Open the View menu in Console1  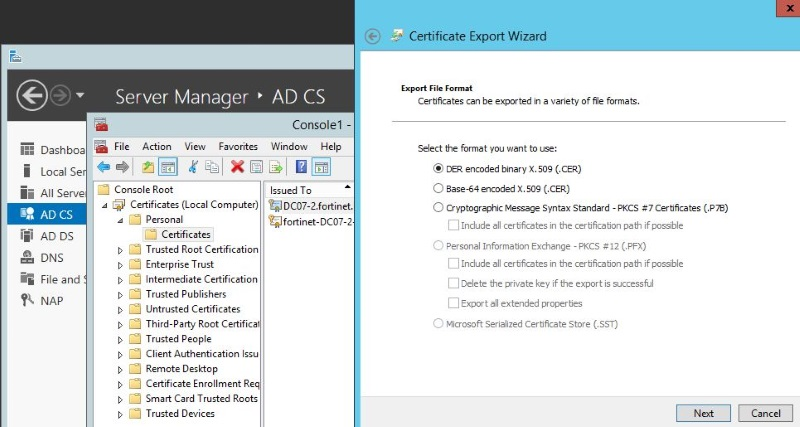coord(195,146)
